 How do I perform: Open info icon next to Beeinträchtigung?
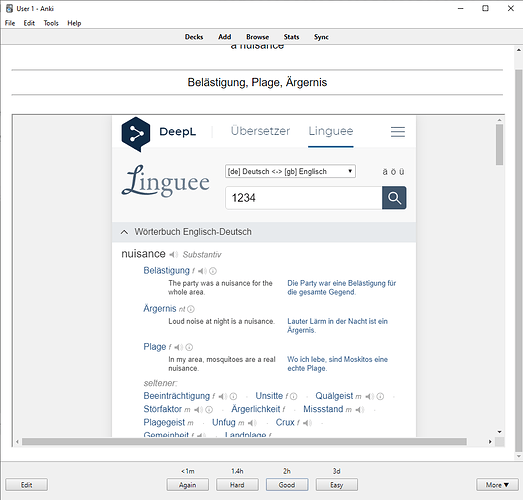(233, 396)
